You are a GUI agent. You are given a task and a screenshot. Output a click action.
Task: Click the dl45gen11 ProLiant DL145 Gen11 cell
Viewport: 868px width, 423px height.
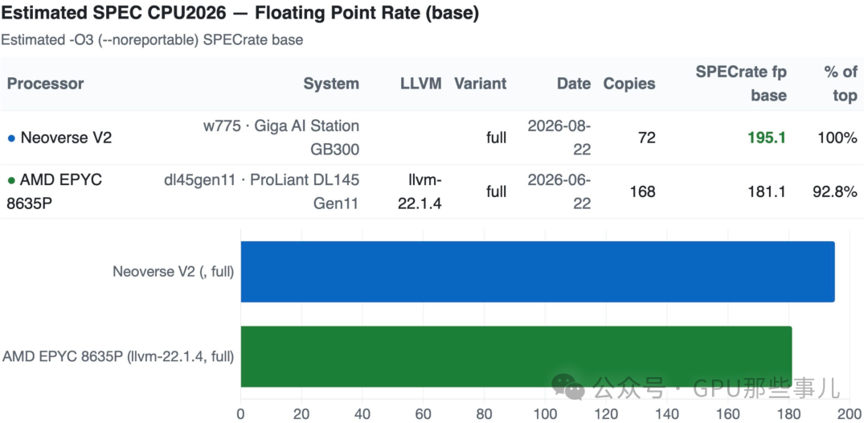[262, 191]
